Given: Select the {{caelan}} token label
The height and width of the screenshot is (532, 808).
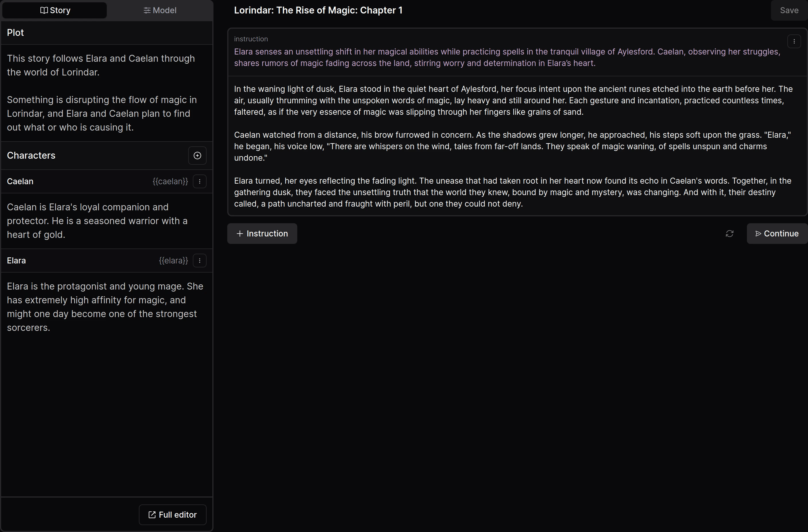Looking at the screenshot, I should (x=170, y=181).
